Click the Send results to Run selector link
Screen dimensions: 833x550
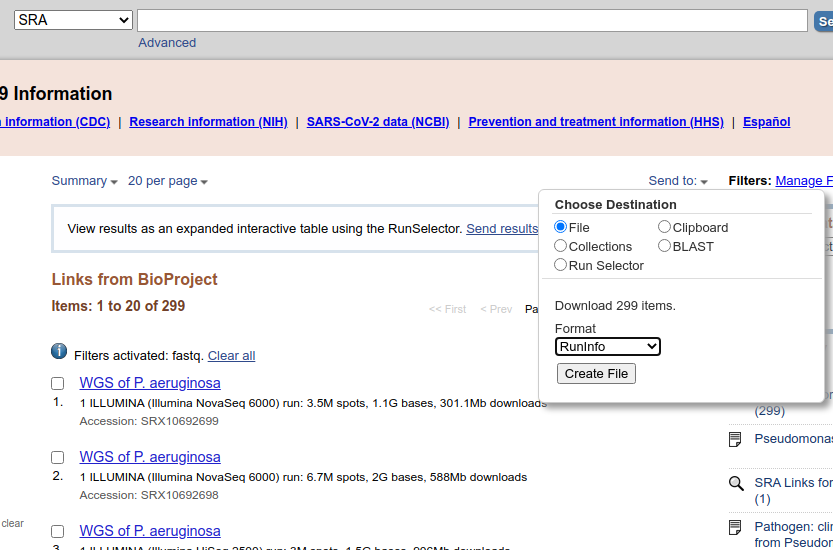502,229
